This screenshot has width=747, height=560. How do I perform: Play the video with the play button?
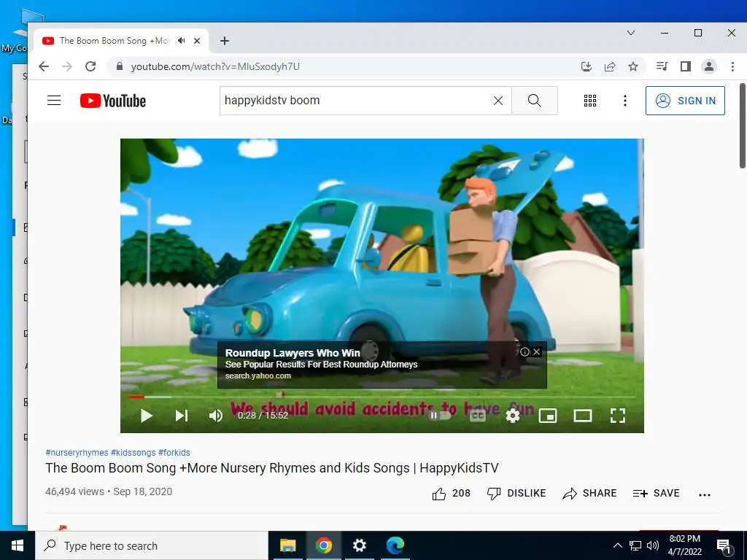(146, 416)
